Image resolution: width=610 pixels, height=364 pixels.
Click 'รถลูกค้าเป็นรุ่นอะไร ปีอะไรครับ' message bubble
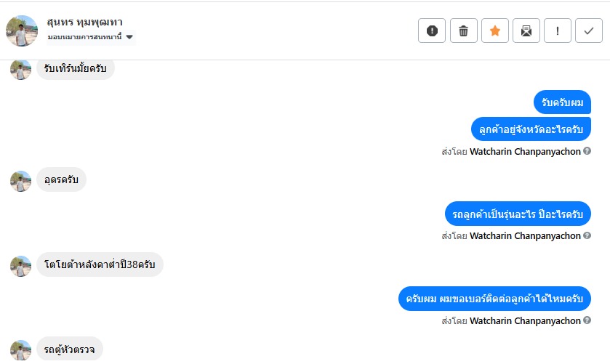518,214
